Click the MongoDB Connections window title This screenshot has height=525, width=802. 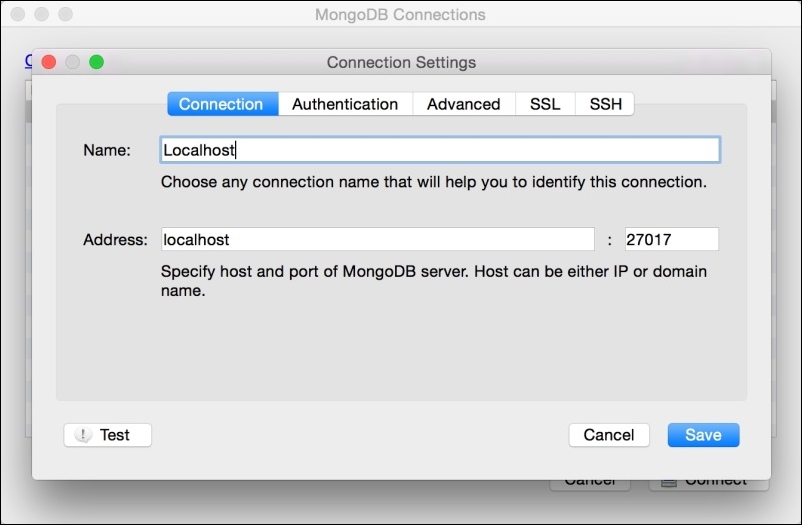click(x=400, y=15)
